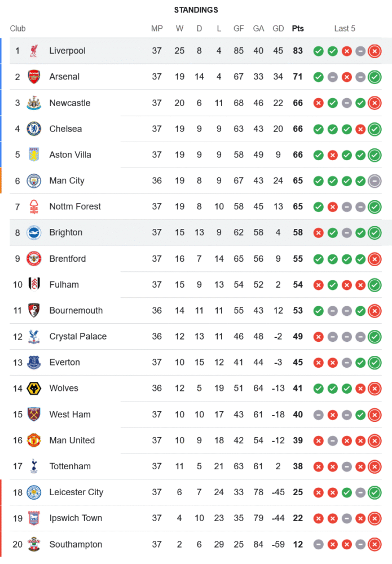Click the GD column header
Viewport: 392px width, 564px height.
click(x=278, y=29)
